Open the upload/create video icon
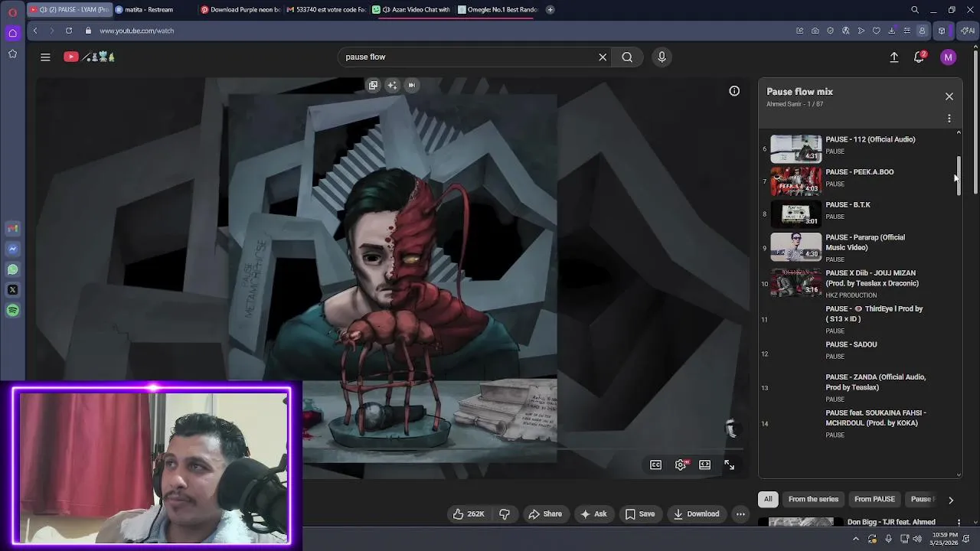Screen dimensions: 980x551 pyautogui.click(x=893, y=57)
